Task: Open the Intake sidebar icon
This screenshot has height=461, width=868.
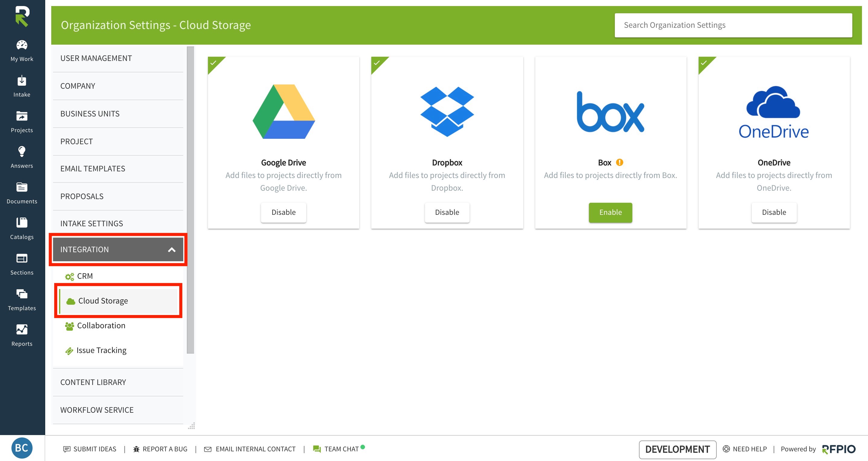Action: tap(22, 81)
